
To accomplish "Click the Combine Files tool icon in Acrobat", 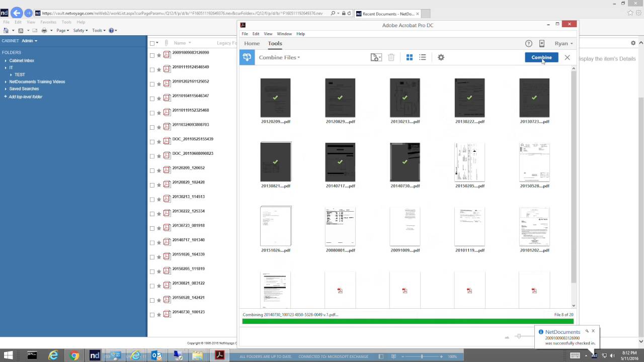I will (x=247, y=57).
